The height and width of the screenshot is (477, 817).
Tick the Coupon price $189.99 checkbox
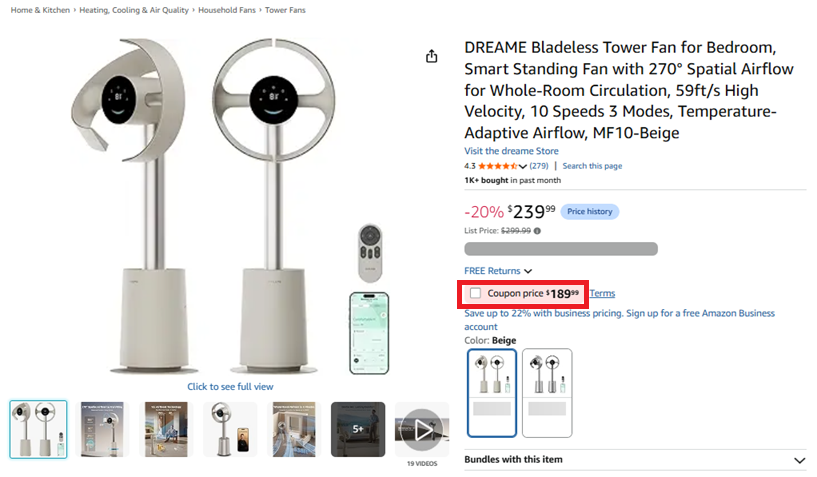pos(475,293)
